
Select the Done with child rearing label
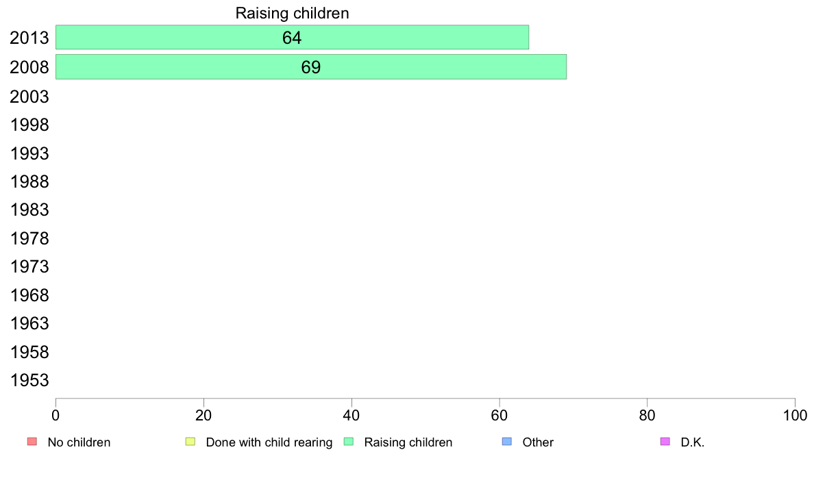[x=269, y=442]
